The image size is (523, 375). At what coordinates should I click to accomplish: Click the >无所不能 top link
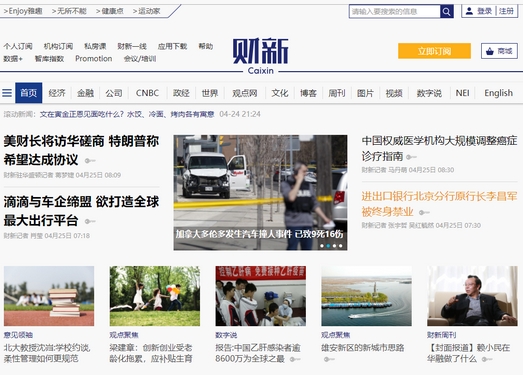[69, 11]
